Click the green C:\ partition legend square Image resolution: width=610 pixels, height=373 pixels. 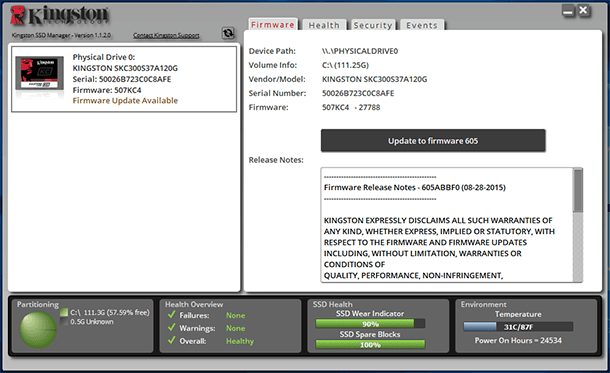click(x=64, y=312)
